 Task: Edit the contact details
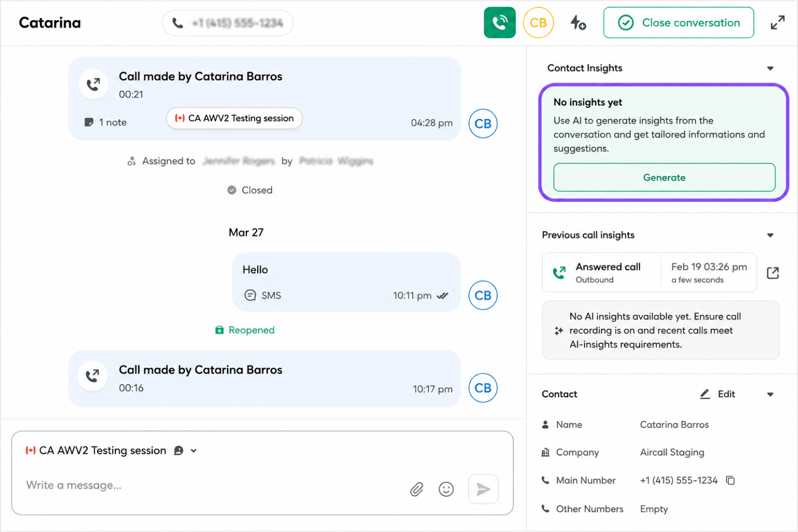[x=717, y=394]
